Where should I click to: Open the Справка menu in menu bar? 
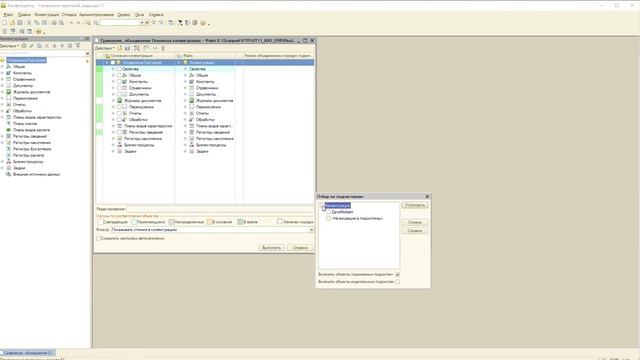click(x=156, y=15)
